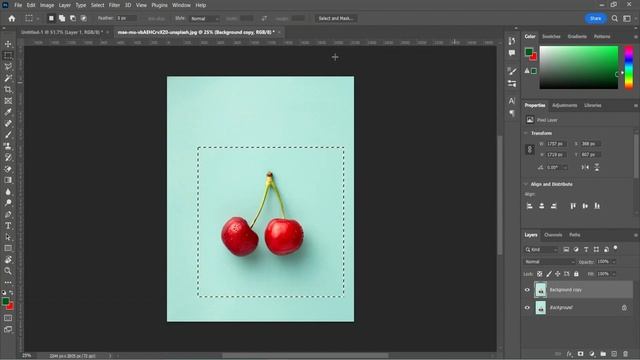Choose Subtract from Selection mode
Image resolution: width=640 pixels, height=360 pixels.
click(x=73, y=18)
